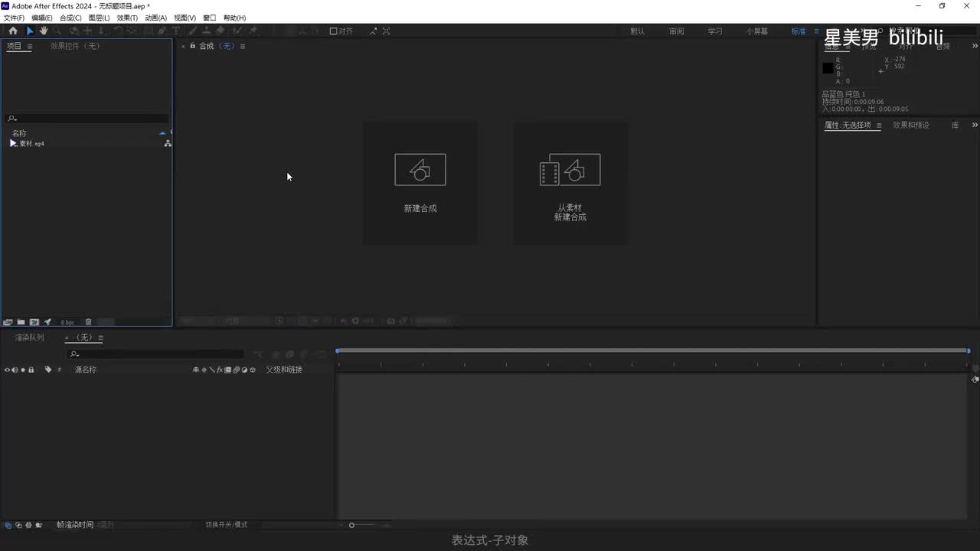Click 新建合成 in the viewer
The width and height of the screenshot is (980, 551).
point(420,208)
